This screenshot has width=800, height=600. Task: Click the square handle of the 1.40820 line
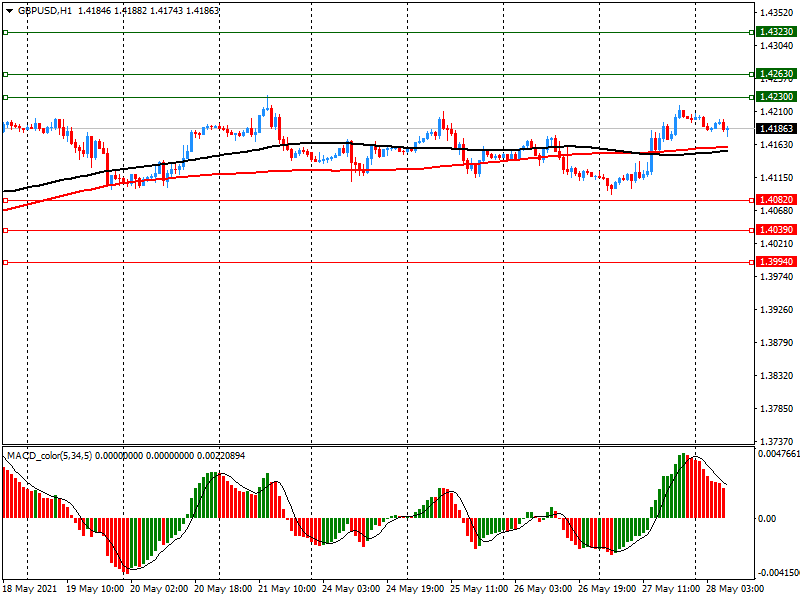tap(5, 200)
